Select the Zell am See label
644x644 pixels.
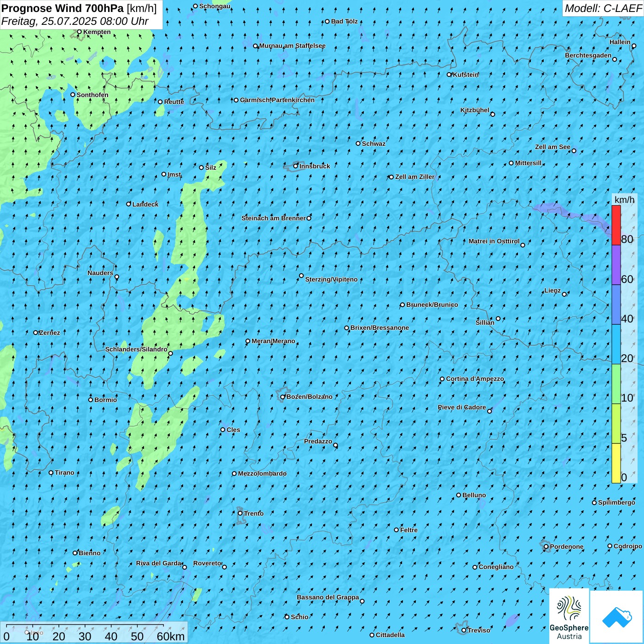pyautogui.click(x=552, y=147)
